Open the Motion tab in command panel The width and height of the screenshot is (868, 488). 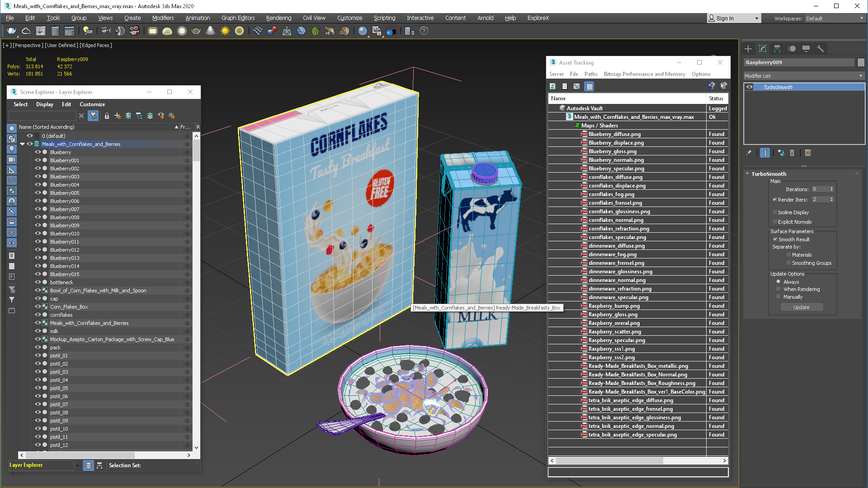(x=792, y=49)
